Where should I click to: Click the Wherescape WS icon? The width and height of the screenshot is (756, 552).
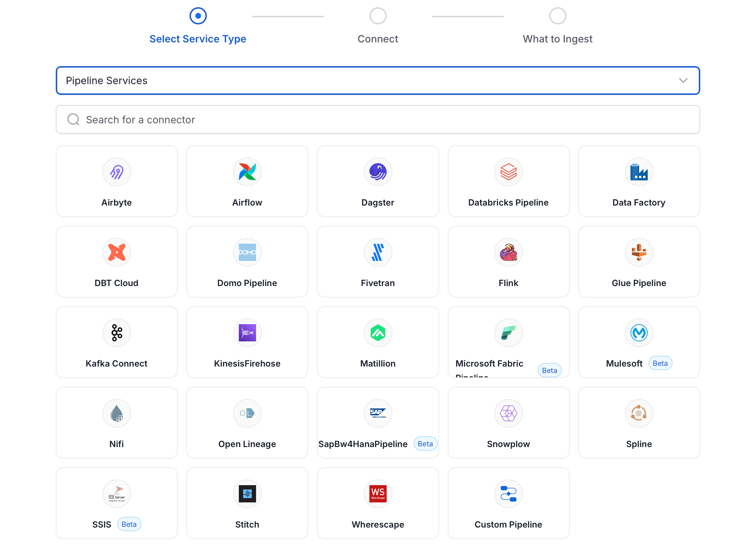click(x=378, y=494)
